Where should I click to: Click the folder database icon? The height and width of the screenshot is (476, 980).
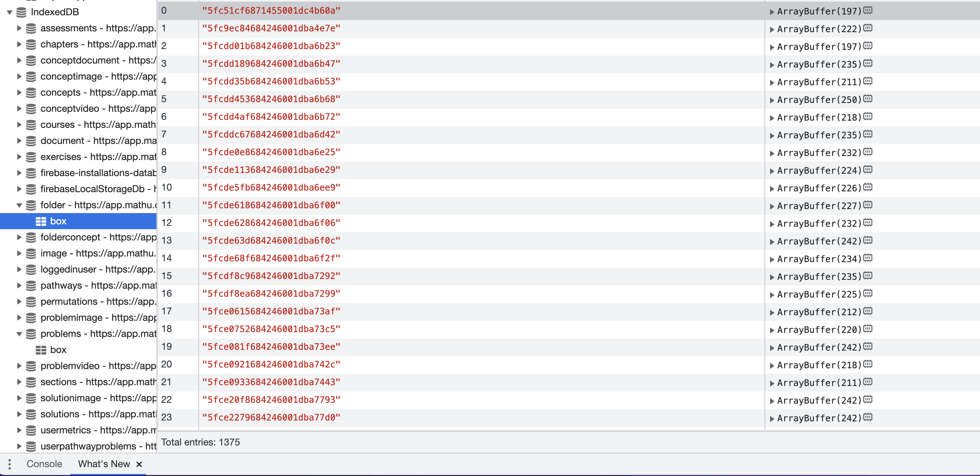[31, 205]
